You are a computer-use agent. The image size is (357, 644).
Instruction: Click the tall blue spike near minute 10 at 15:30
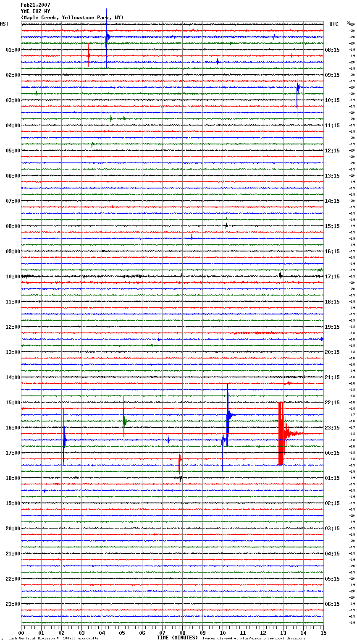coord(227,415)
